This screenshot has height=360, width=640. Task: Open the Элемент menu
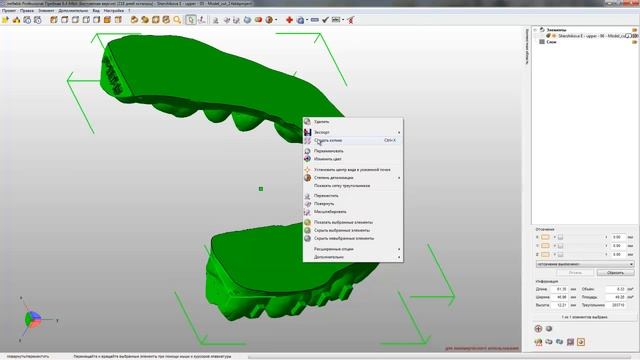click(46, 11)
